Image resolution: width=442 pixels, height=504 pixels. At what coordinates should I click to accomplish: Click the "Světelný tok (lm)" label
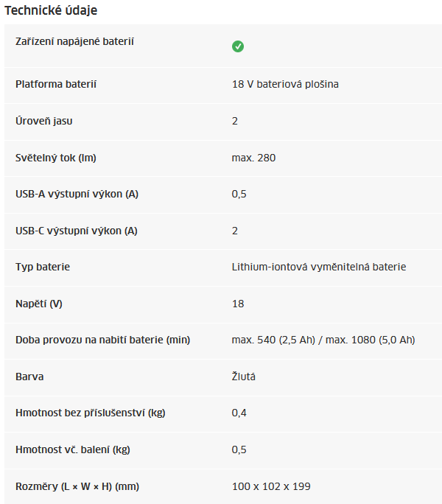pyautogui.click(x=56, y=158)
